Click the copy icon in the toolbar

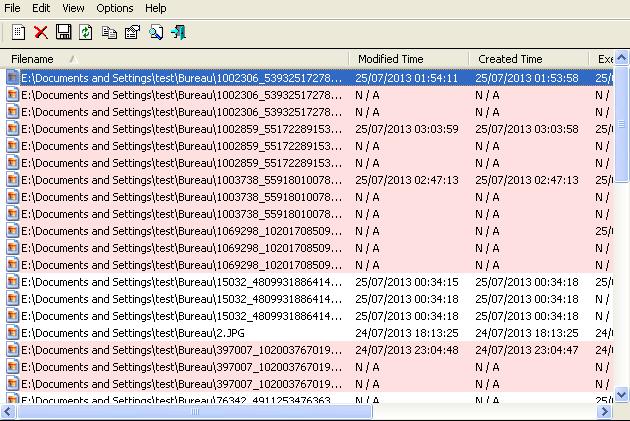pos(109,32)
